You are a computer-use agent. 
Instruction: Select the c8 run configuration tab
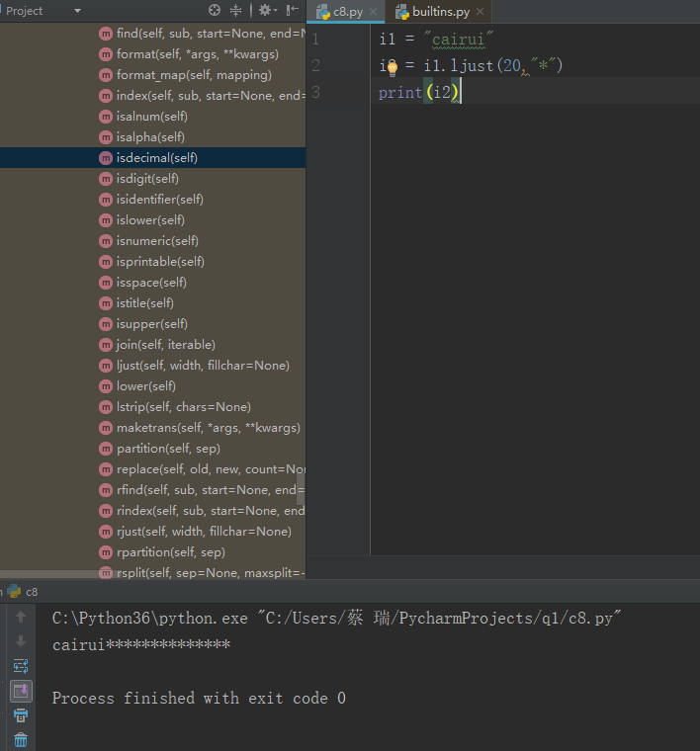(23, 592)
